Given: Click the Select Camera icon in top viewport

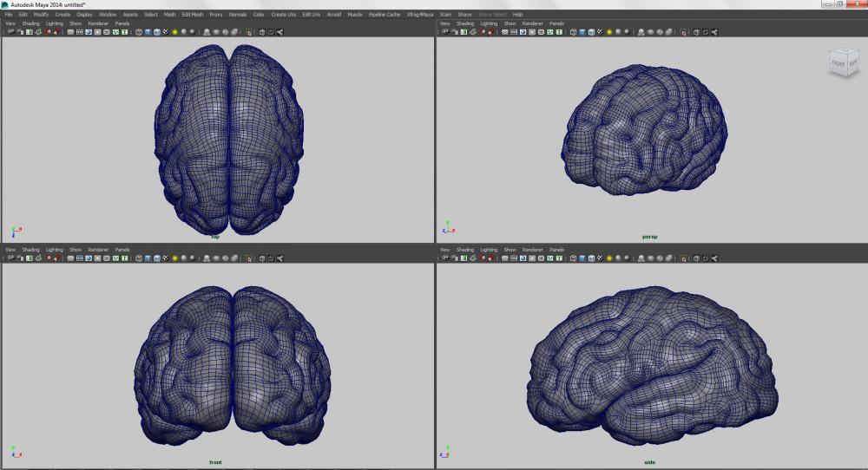Looking at the screenshot, I should (9, 32).
